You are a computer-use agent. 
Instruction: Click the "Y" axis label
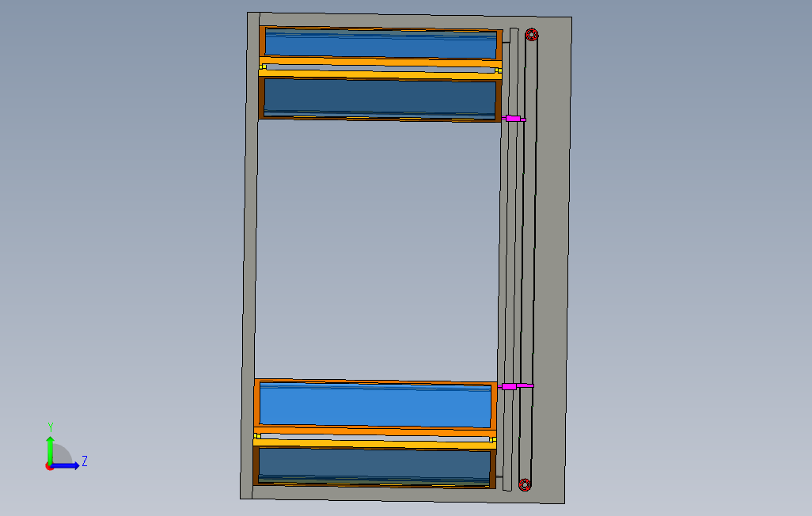[x=51, y=427]
